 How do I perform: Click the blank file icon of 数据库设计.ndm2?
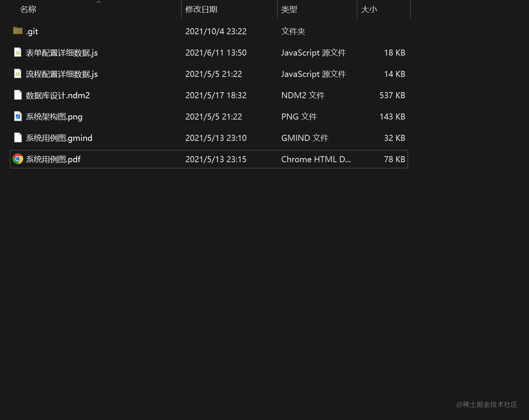tap(18, 95)
